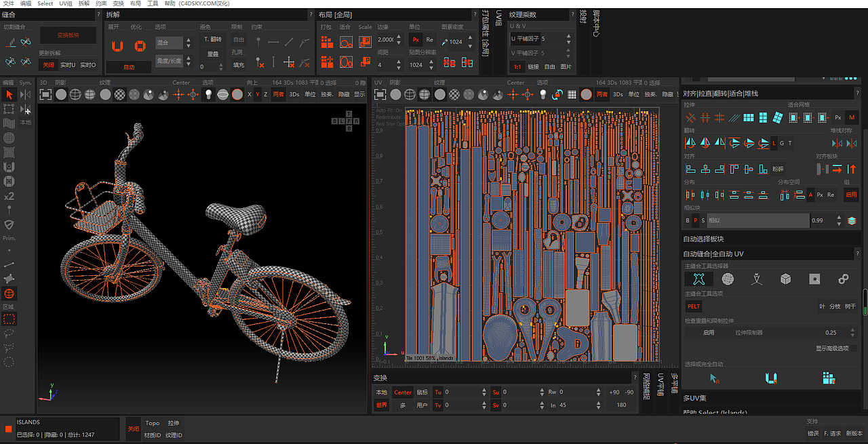The height and width of the screenshot is (444, 868).
Task: Click the orange U unfold icon
Action: [x=118, y=46]
